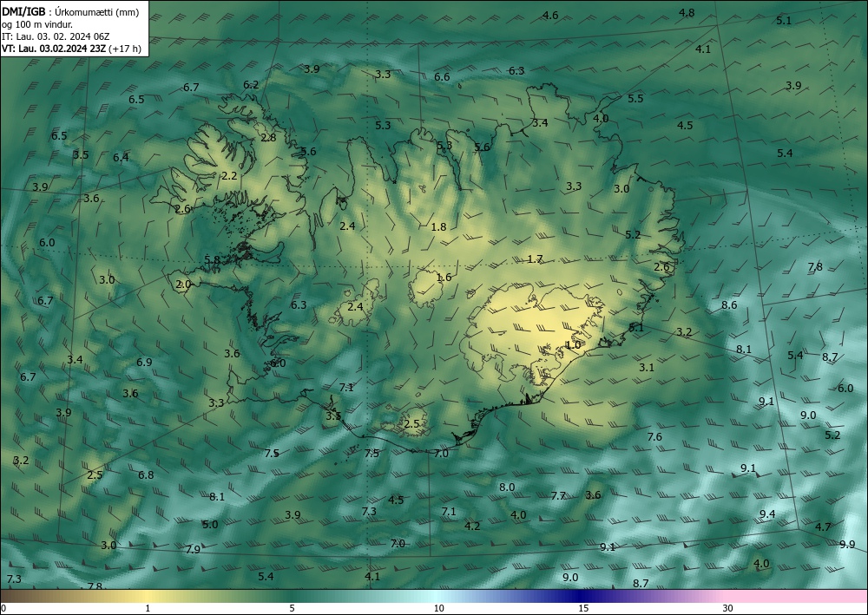868x615 pixels.
Task: Click the 6.9 value on the map
Action: tap(144, 363)
